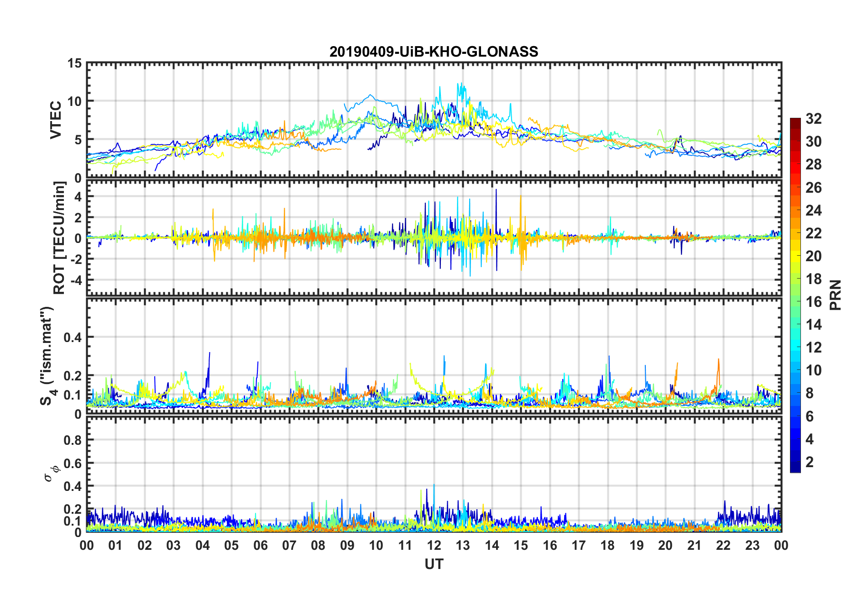Click the S4 ("ism.mat") axis label
Image resolution: width=868 pixels, height=590 pixels.
[47, 356]
